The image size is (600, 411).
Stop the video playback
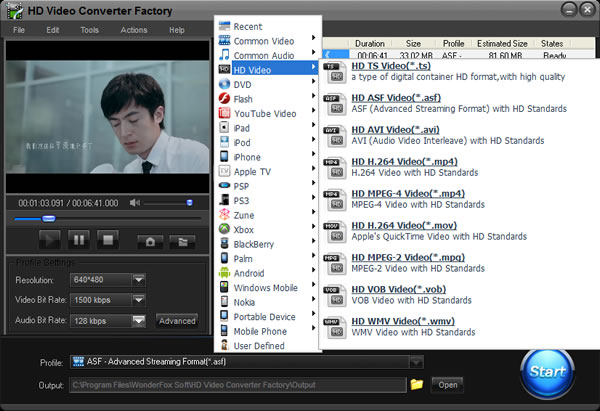[108, 240]
